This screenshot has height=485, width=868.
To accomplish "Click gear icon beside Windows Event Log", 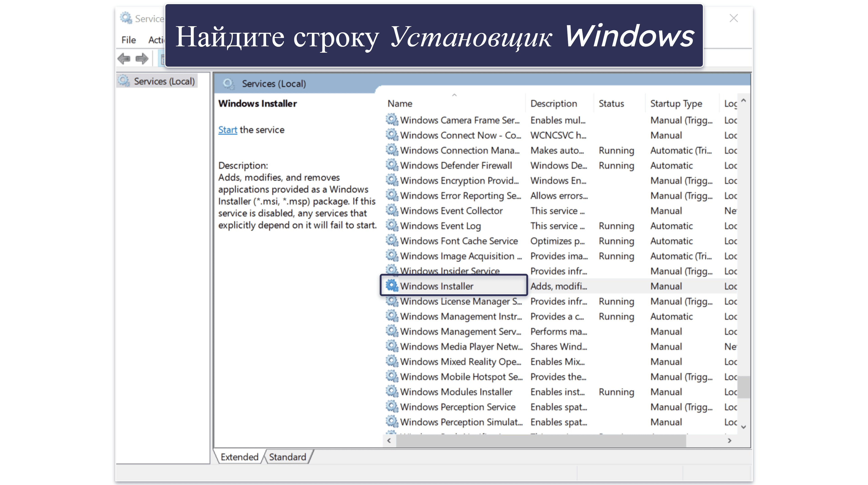I will [x=392, y=225].
